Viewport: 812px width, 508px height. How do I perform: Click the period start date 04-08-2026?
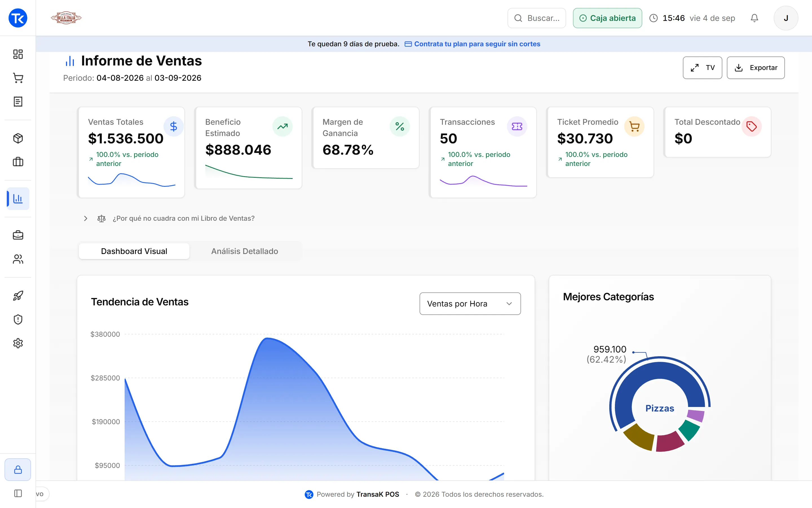click(120, 78)
